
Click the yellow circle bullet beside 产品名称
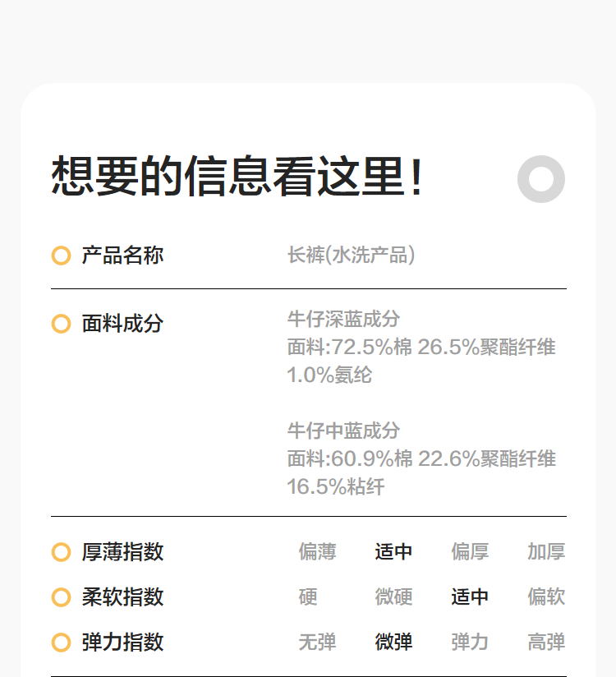pos(61,256)
